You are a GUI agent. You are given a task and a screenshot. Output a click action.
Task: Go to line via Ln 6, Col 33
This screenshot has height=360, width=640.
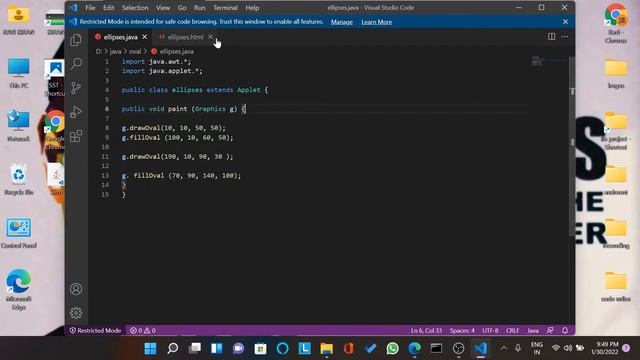427,330
